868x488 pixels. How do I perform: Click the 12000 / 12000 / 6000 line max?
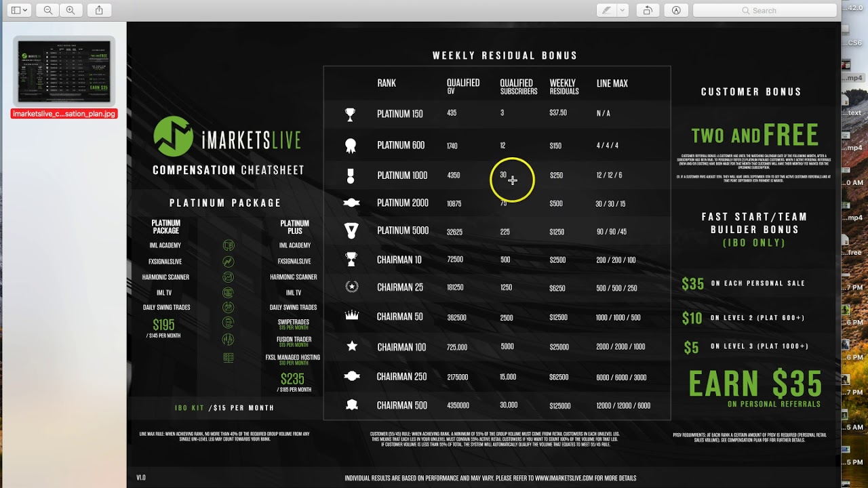623,406
